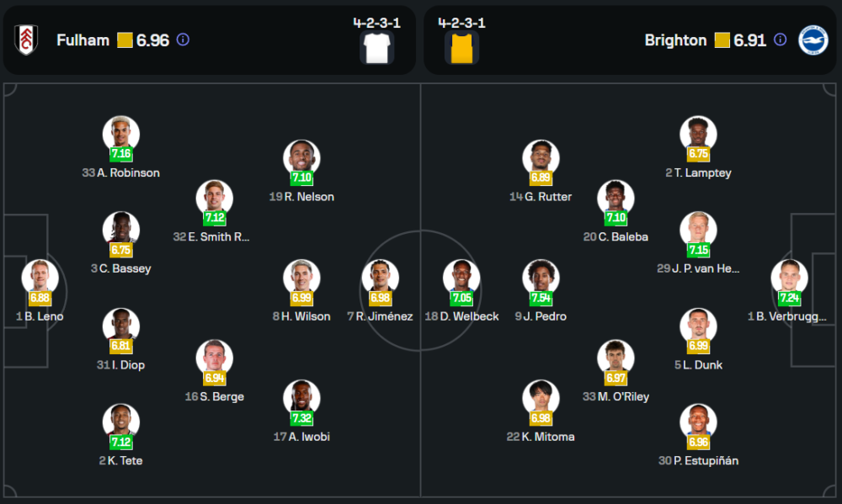The width and height of the screenshot is (842, 504).
Task: Click K. Mitoma player photo
Action: [541, 397]
